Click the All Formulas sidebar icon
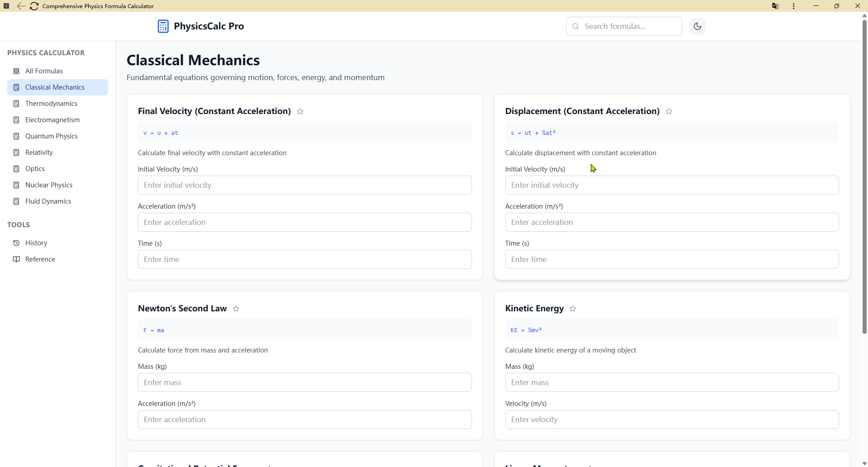The height and width of the screenshot is (467, 868). [x=16, y=71]
